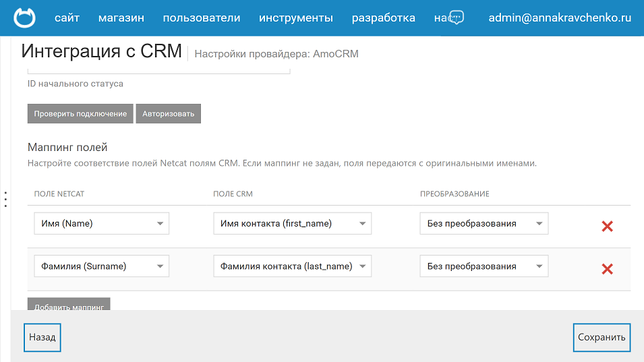Open transformation dropdown in Surname row
The width and height of the screenshot is (644, 362).
[x=484, y=266]
